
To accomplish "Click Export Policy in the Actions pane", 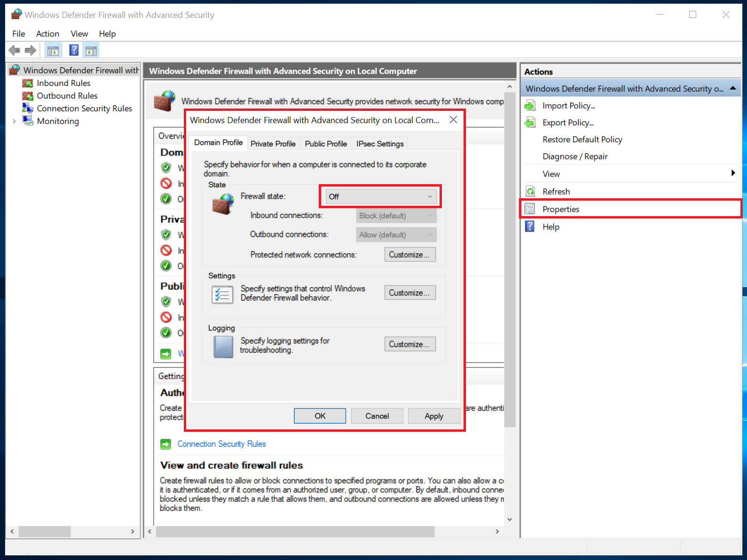I will [568, 123].
